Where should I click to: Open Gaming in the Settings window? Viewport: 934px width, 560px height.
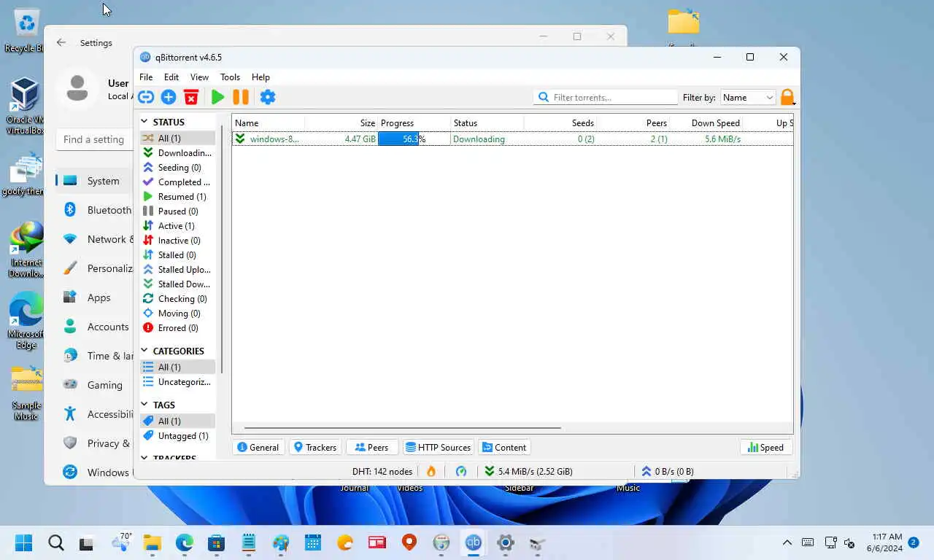[x=94, y=385]
